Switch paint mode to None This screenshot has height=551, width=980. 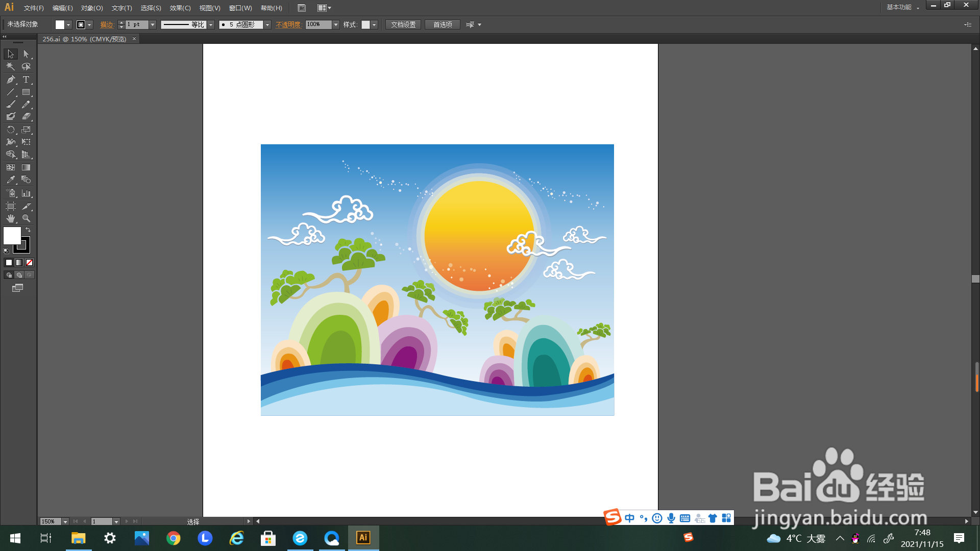[29, 263]
